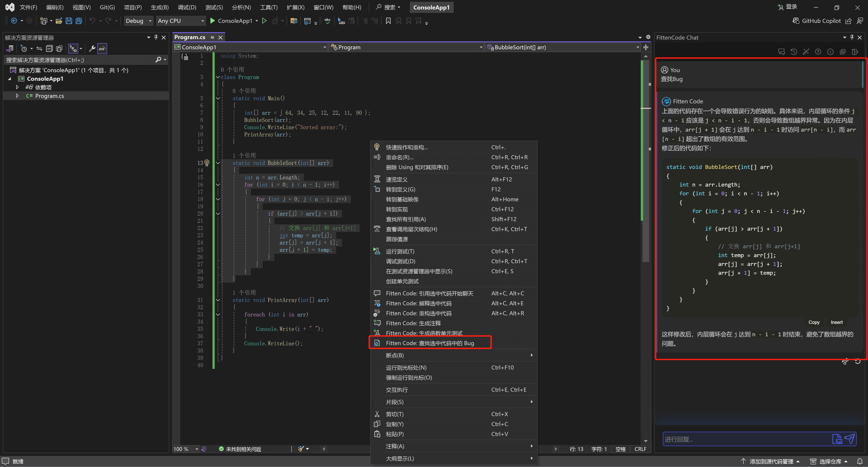This screenshot has height=467, width=868.
Task: Open the 调试(D) menu
Action: [x=187, y=7]
